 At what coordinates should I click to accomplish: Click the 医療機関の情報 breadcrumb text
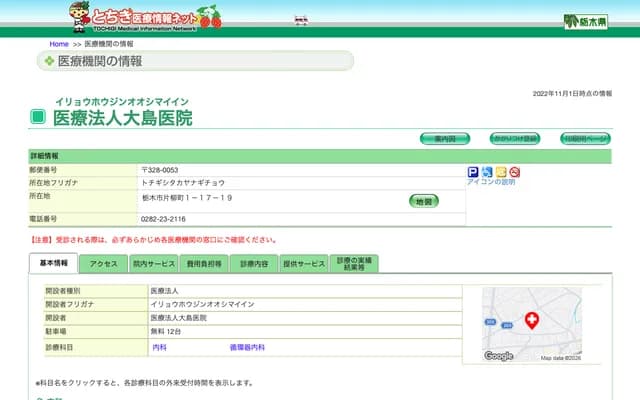pos(109,44)
